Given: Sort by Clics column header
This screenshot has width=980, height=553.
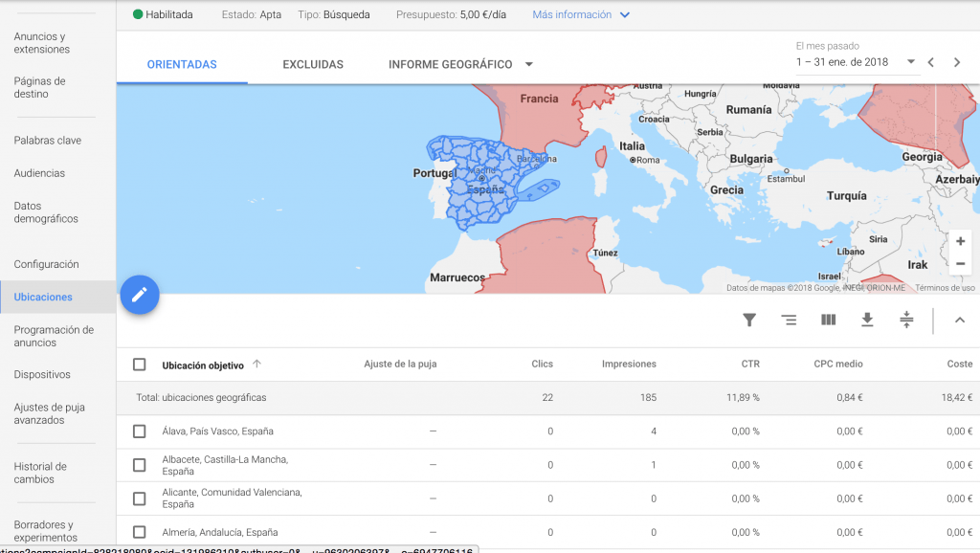Looking at the screenshot, I should (x=542, y=364).
